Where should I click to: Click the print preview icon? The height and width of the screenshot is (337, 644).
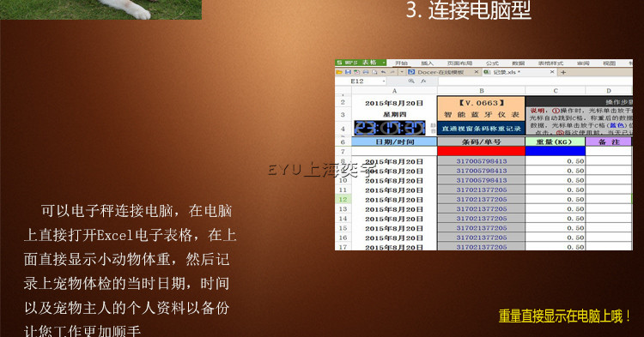point(374,72)
